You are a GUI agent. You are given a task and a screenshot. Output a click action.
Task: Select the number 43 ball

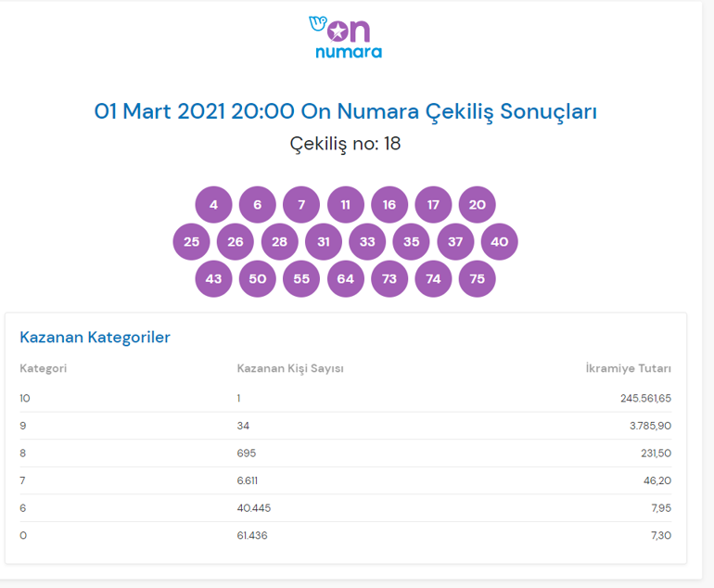[x=213, y=279]
